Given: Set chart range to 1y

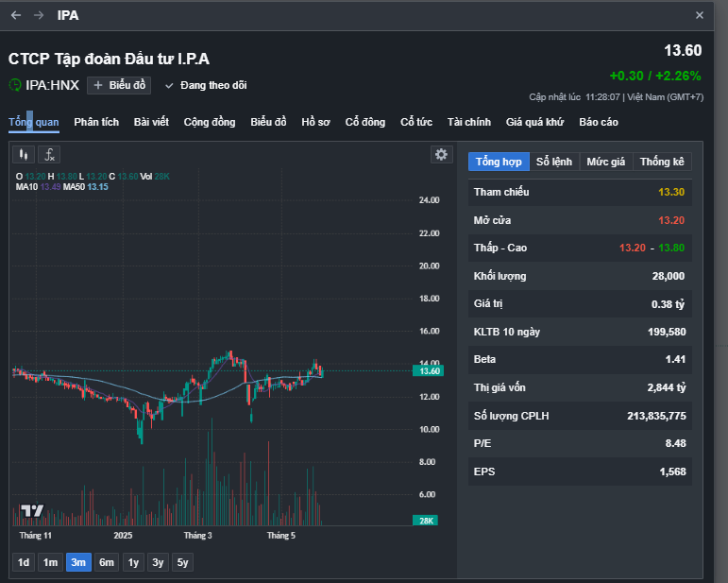Looking at the screenshot, I should click(133, 562).
